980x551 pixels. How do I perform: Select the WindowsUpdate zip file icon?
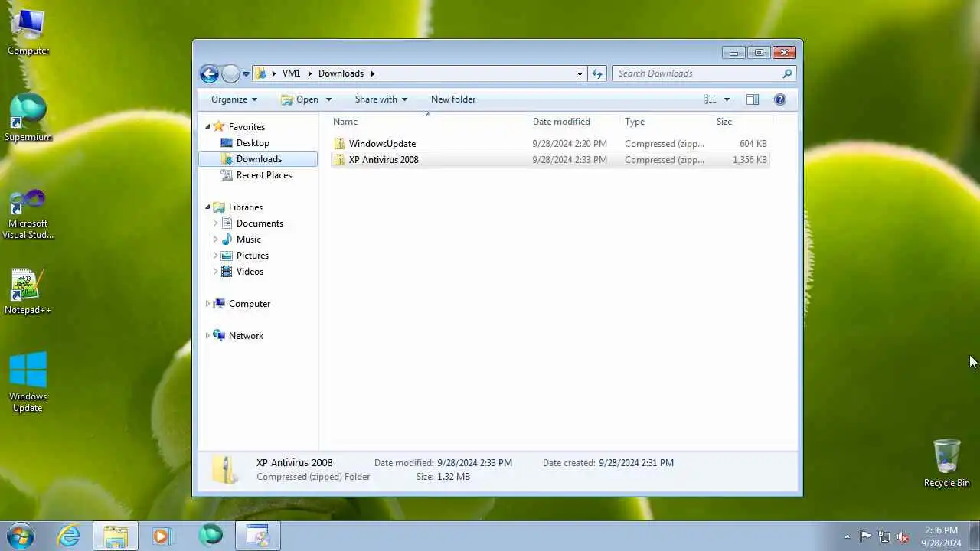[340, 144]
